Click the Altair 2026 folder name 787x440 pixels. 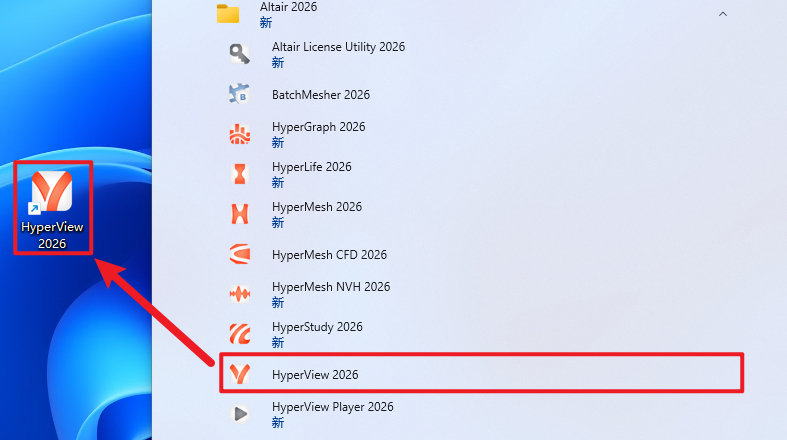click(286, 7)
